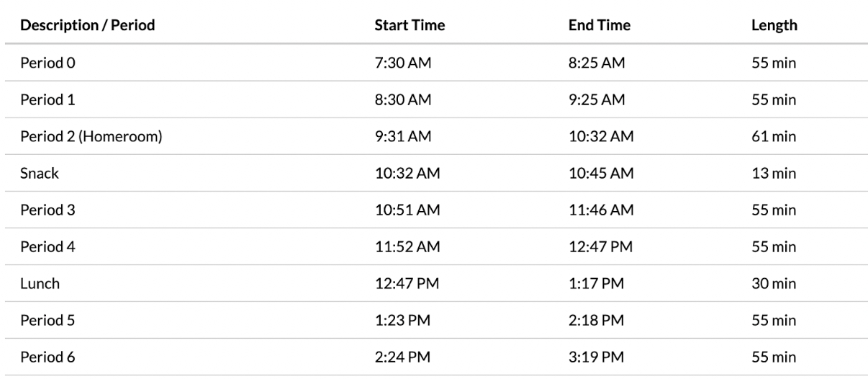868x379 pixels.
Task: Select the 1:17 PM end time cell
Action: coord(595,283)
